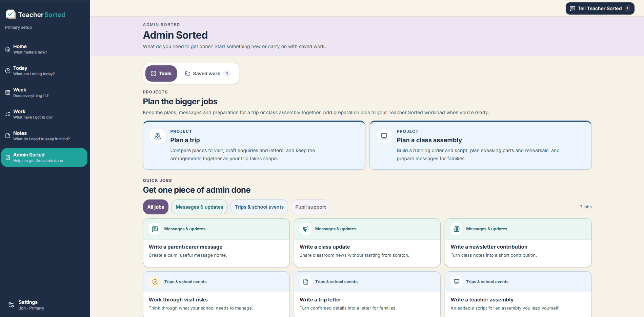Open the Work section
Screen dimensions: 644x317
click(44, 114)
